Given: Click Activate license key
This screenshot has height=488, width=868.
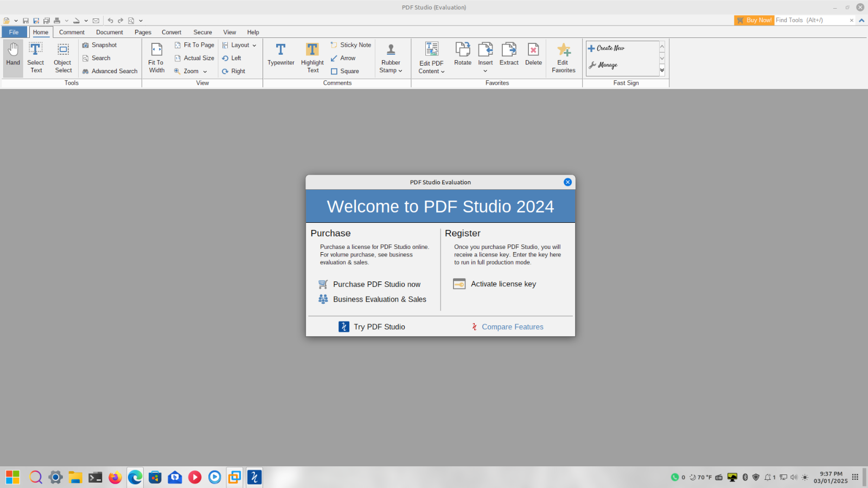Looking at the screenshot, I should (x=495, y=284).
